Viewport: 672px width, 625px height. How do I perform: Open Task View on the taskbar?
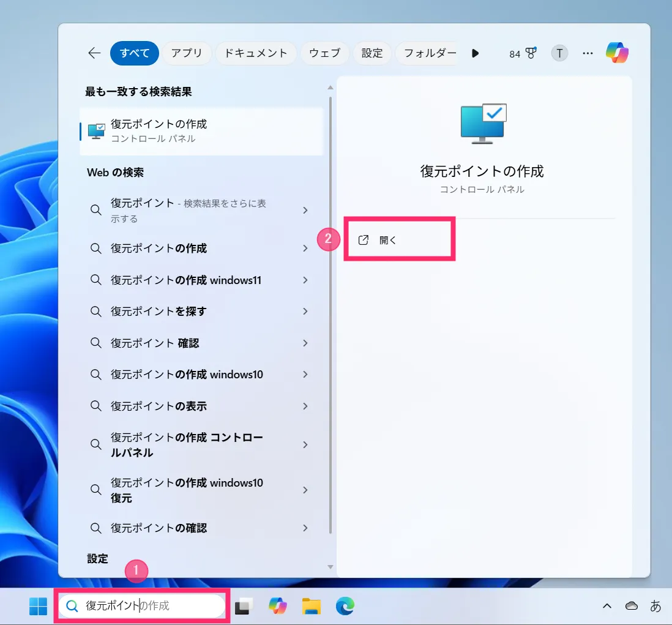click(x=244, y=606)
